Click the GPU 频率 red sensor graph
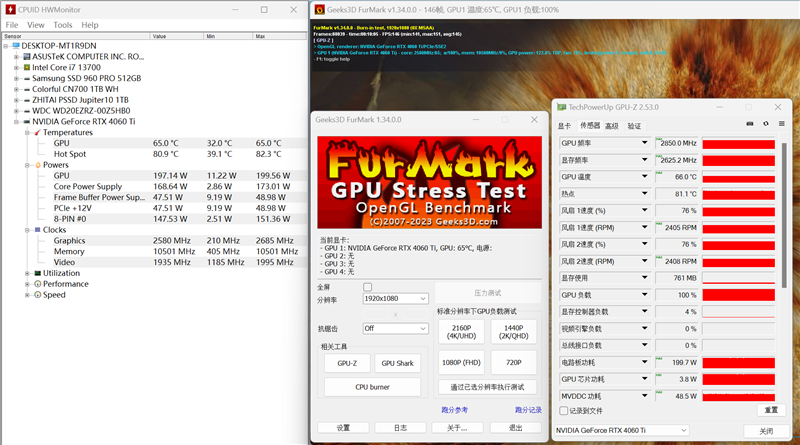 (x=738, y=143)
